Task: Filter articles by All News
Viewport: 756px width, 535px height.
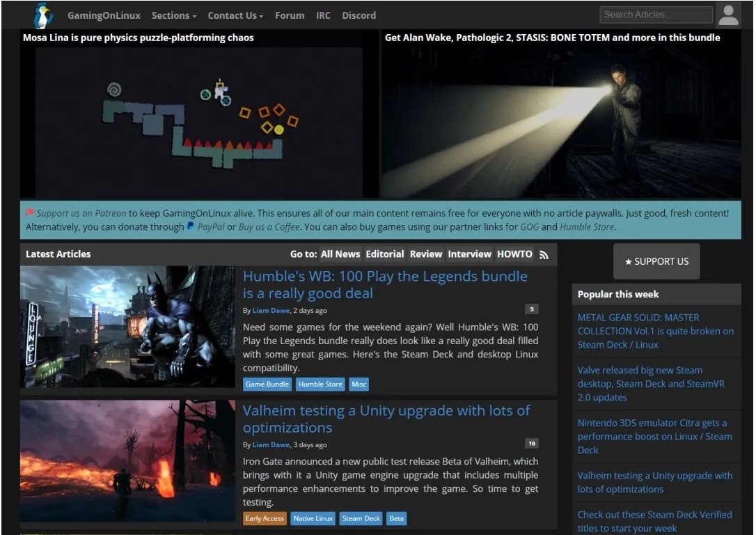Action: [340, 254]
